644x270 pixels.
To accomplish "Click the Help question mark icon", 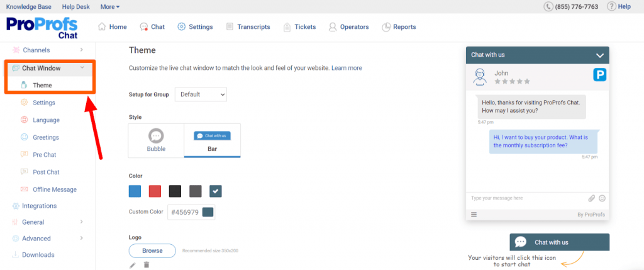I will click(612, 6).
